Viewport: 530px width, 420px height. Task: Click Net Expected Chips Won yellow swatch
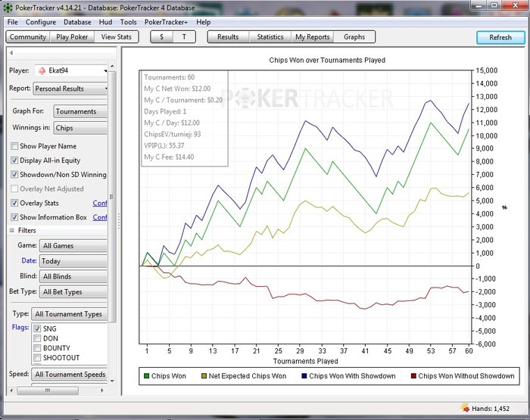point(204,376)
